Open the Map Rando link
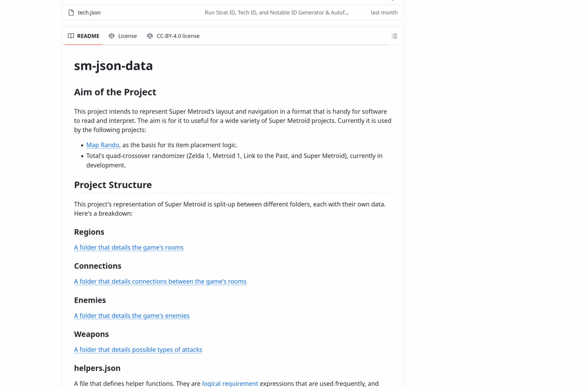The width and height of the screenshot is (588, 387). (x=103, y=145)
